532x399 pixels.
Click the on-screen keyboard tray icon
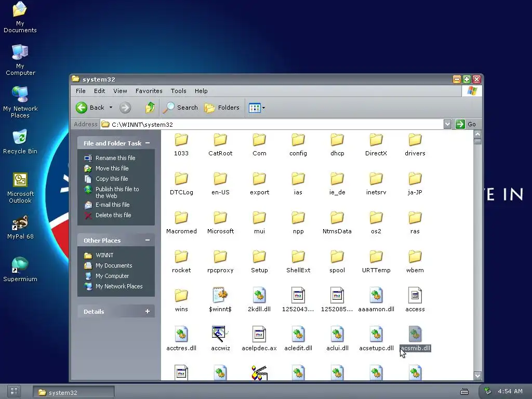[464, 392]
